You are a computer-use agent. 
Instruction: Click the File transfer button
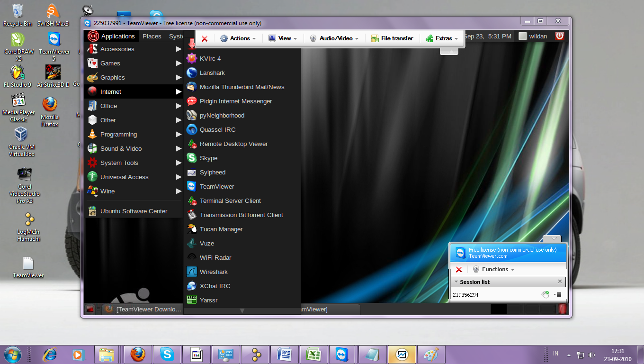click(x=392, y=38)
